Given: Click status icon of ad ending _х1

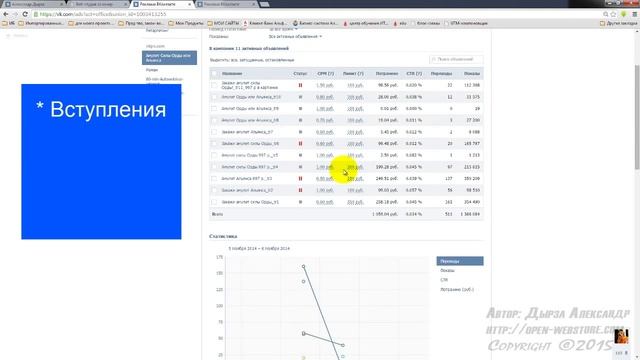Looking at the screenshot, I should tap(300, 202).
